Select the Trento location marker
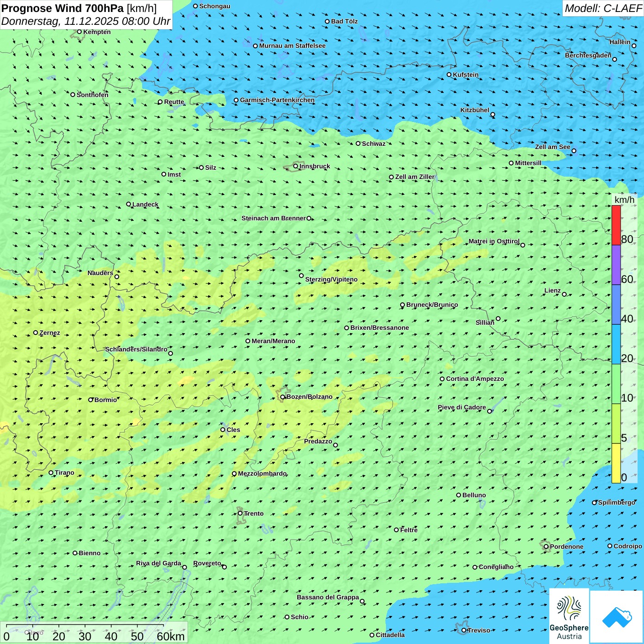Image resolution: width=644 pixels, height=644 pixels. pyautogui.click(x=240, y=513)
